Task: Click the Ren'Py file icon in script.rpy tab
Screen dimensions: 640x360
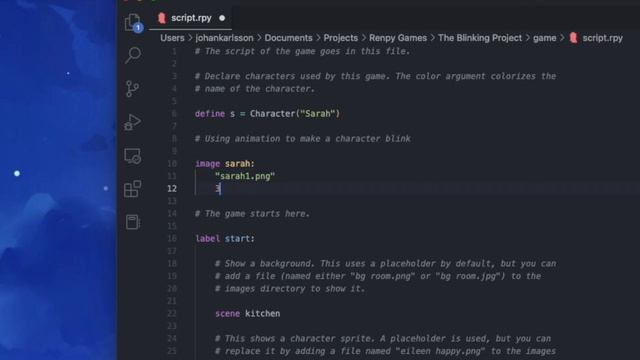Action: click(162, 18)
